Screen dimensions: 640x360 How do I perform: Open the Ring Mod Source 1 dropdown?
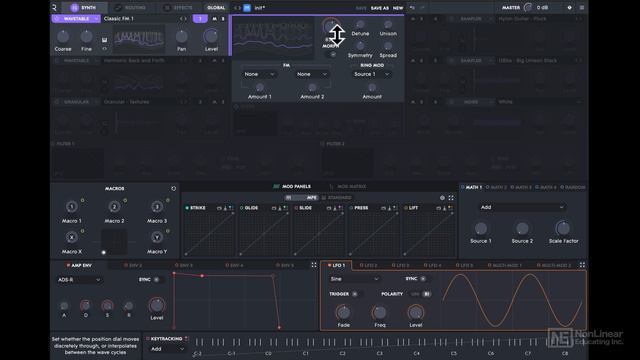point(372,74)
